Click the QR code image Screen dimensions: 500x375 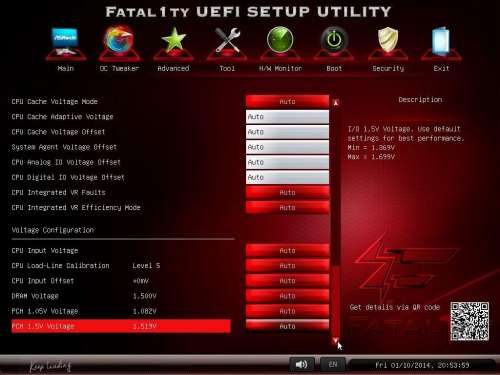pos(470,321)
